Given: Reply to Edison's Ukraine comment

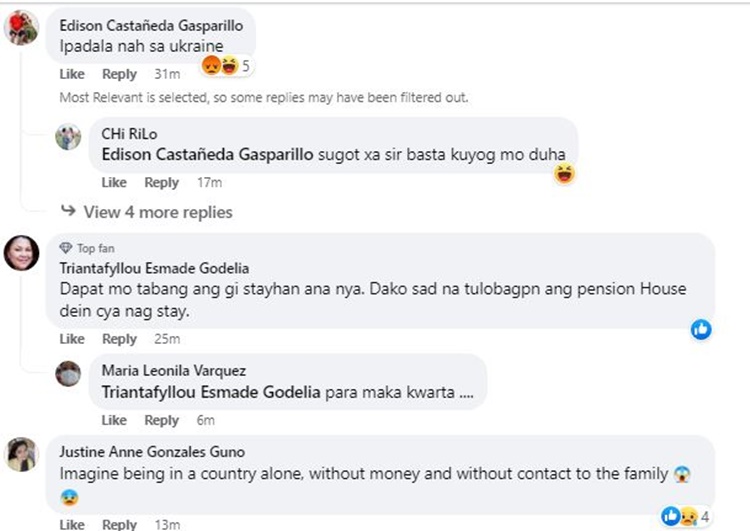Looking at the screenshot, I should 119,74.
